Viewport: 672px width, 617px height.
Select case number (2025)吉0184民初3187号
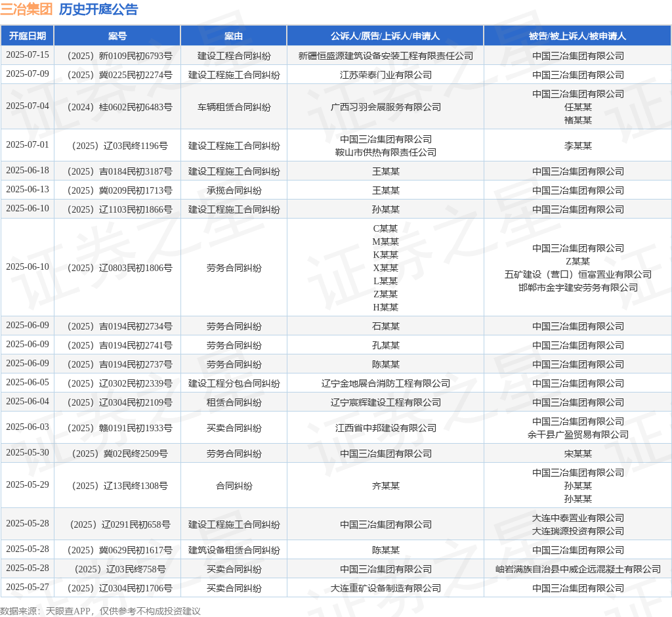[117, 171]
